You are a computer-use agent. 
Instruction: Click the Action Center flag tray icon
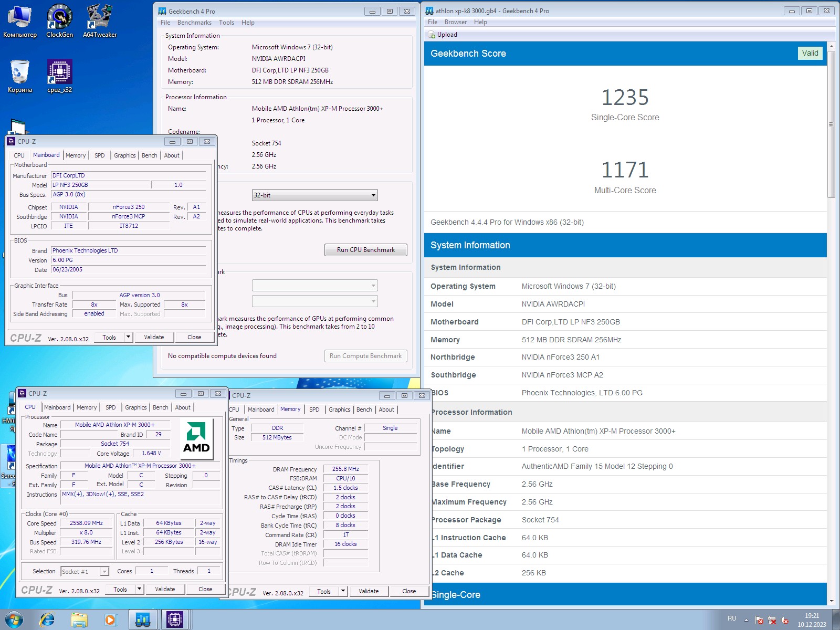[759, 620]
